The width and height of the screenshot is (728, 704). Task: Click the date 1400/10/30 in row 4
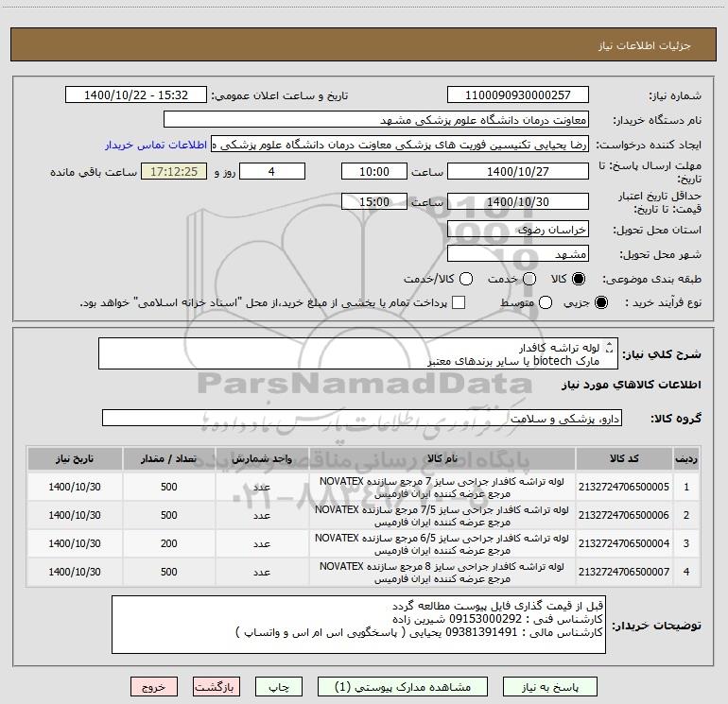(x=75, y=572)
